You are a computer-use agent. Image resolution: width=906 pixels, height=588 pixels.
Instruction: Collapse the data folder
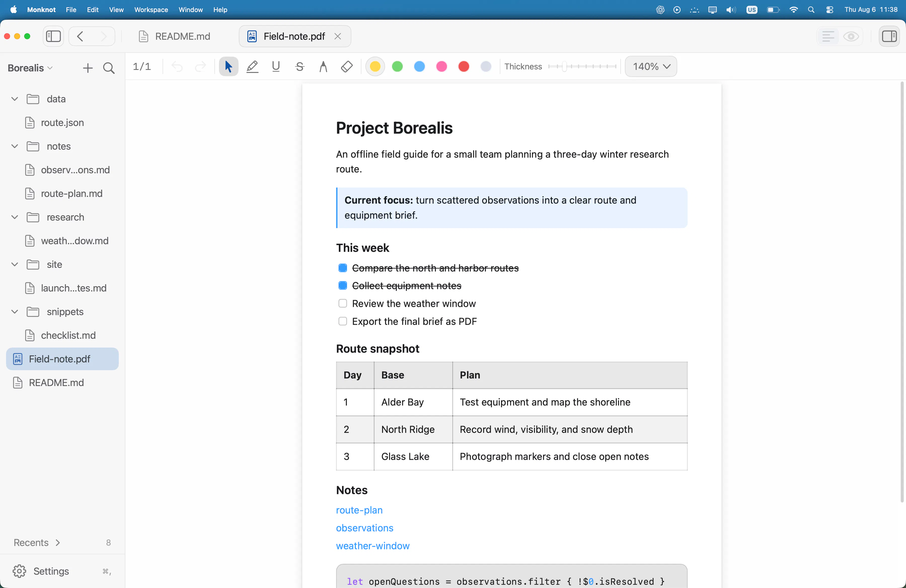coord(14,99)
